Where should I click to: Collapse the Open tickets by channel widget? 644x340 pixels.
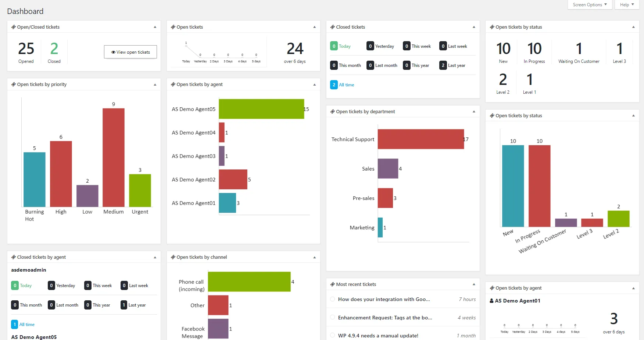314,257
